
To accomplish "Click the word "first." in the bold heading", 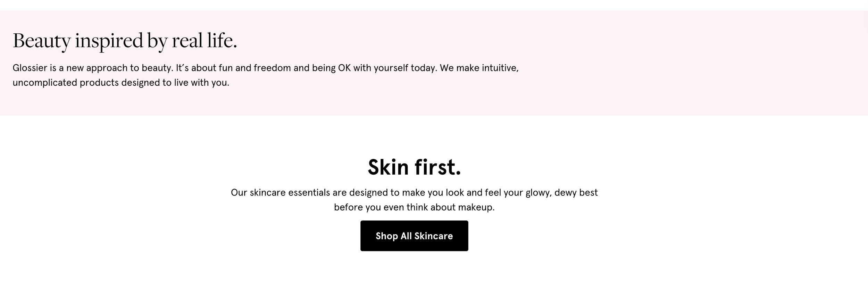I will (x=437, y=167).
